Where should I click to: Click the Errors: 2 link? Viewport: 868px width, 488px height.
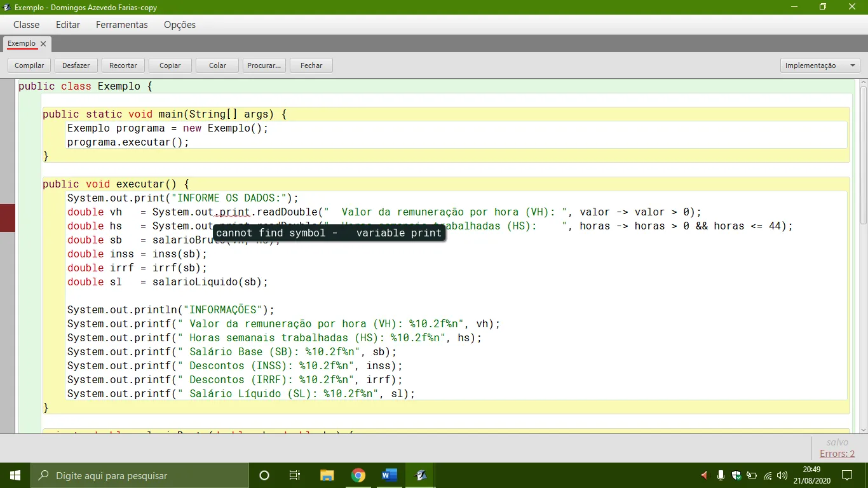point(837,454)
